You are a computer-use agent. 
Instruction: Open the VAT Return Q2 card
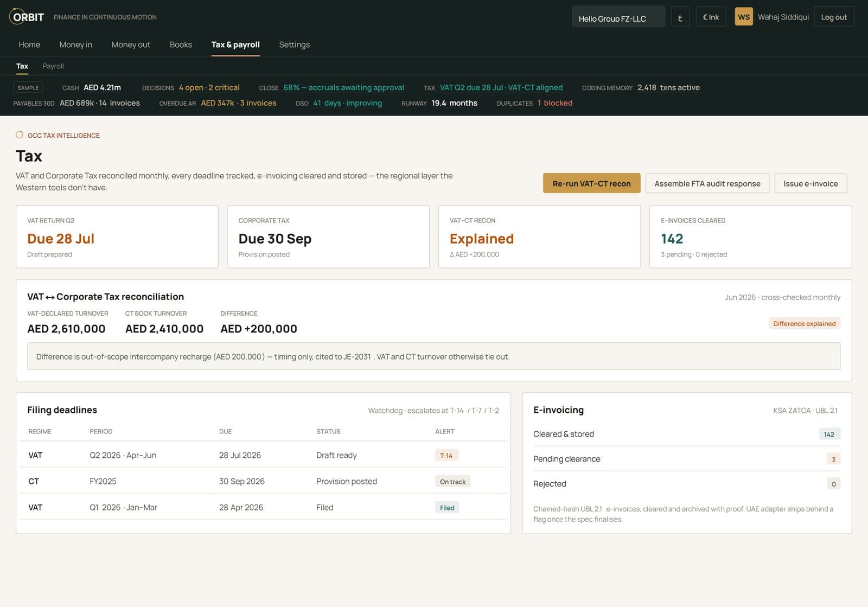pyautogui.click(x=117, y=237)
